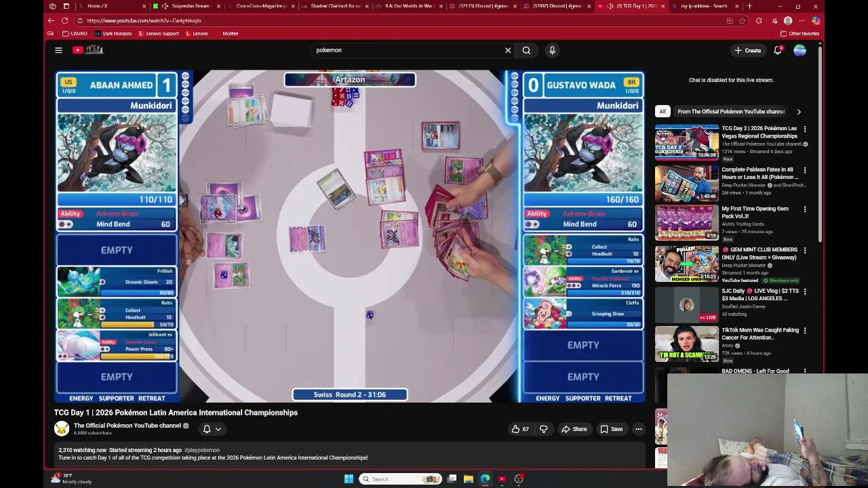Like the video with thumbs up

[x=520, y=429]
